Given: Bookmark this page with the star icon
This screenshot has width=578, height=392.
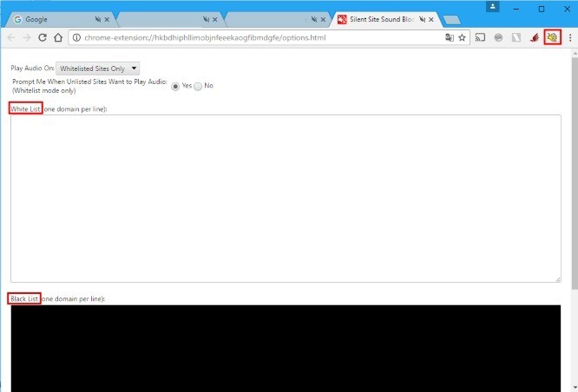Looking at the screenshot, I should [x=463, y=37].
